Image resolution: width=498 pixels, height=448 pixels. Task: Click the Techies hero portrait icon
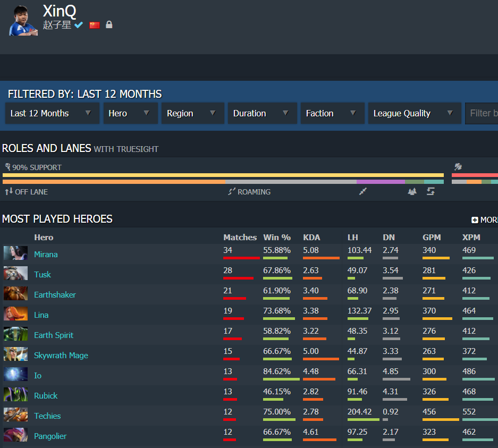tap(15, 415)
